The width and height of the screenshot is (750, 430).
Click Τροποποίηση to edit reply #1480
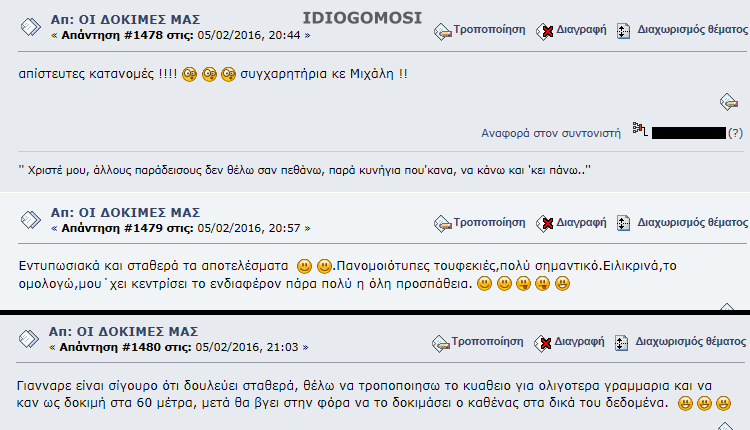tap(487, 342)
